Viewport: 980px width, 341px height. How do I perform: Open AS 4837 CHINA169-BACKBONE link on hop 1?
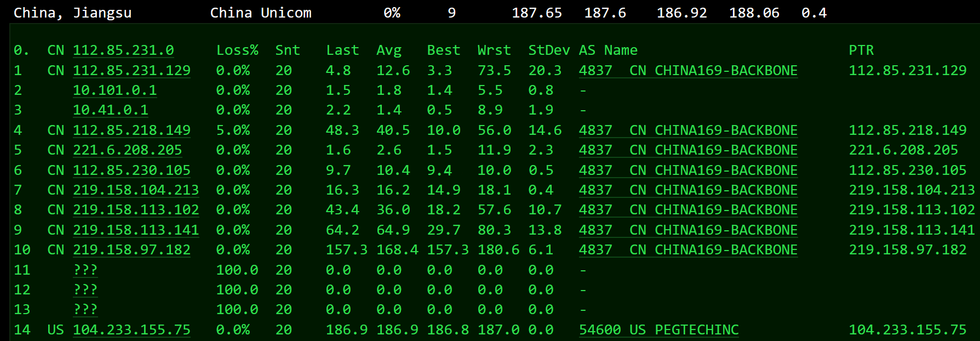688,71
